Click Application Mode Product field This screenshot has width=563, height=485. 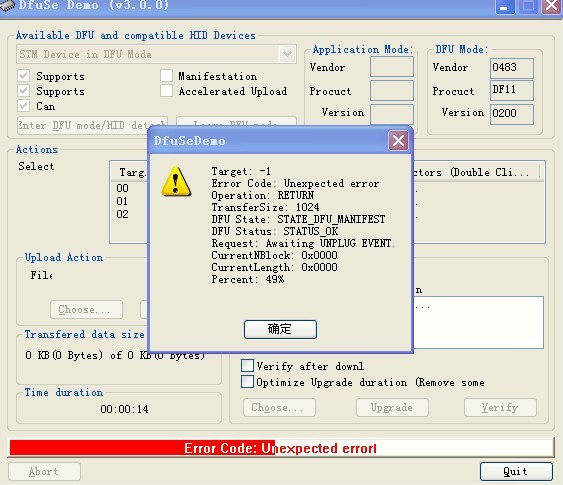pyautogui.click(x=392, y=90)
